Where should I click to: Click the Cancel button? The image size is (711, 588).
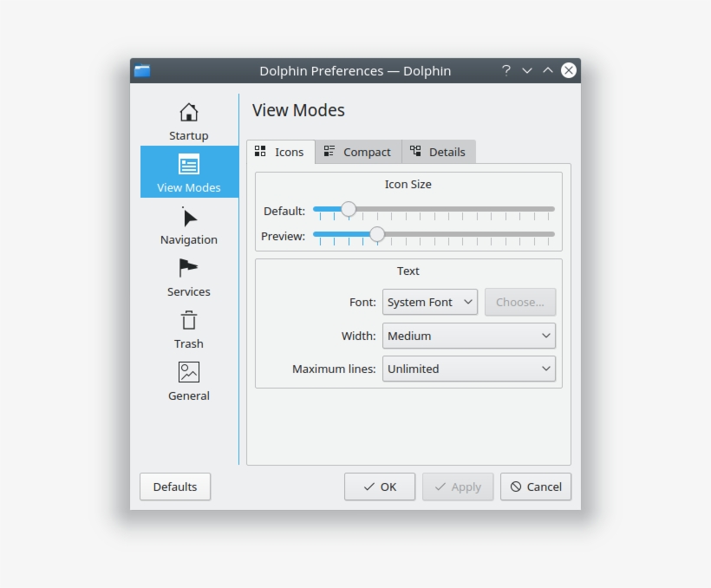pos(535,487)
